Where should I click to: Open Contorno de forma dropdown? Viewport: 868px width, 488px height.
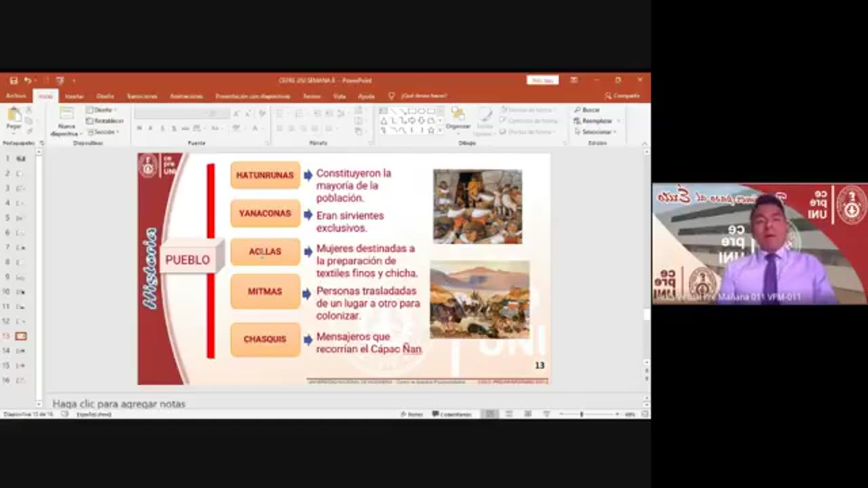tap(530, 121)
